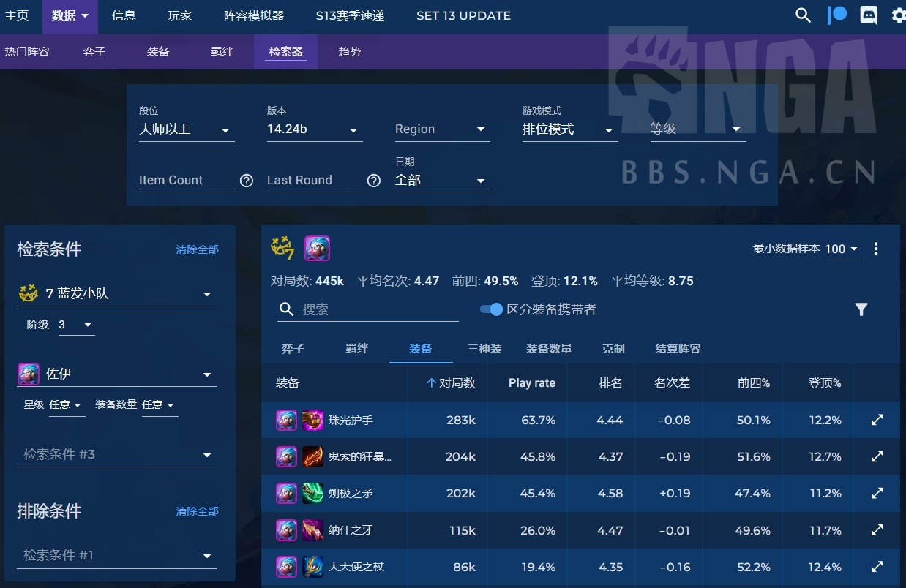
Task: Sort by 前四% column header
Action: pyautogui.click(x=754, y=382)
